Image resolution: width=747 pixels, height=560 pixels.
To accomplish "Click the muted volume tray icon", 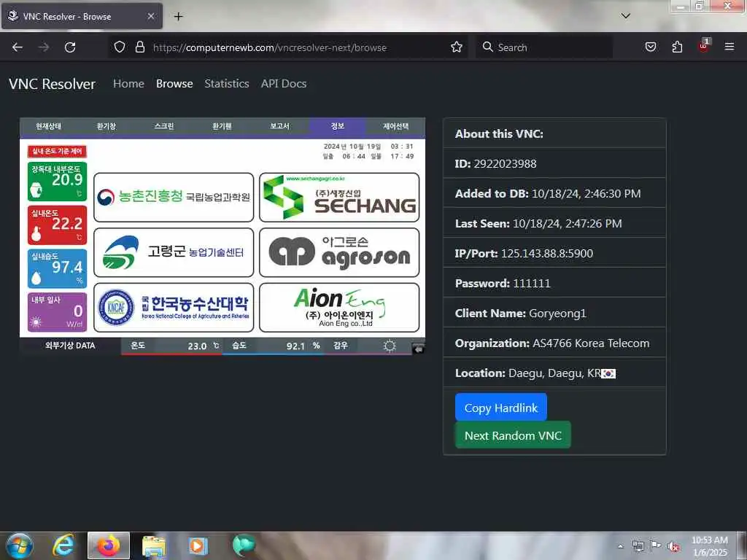I will pos(673,547).
